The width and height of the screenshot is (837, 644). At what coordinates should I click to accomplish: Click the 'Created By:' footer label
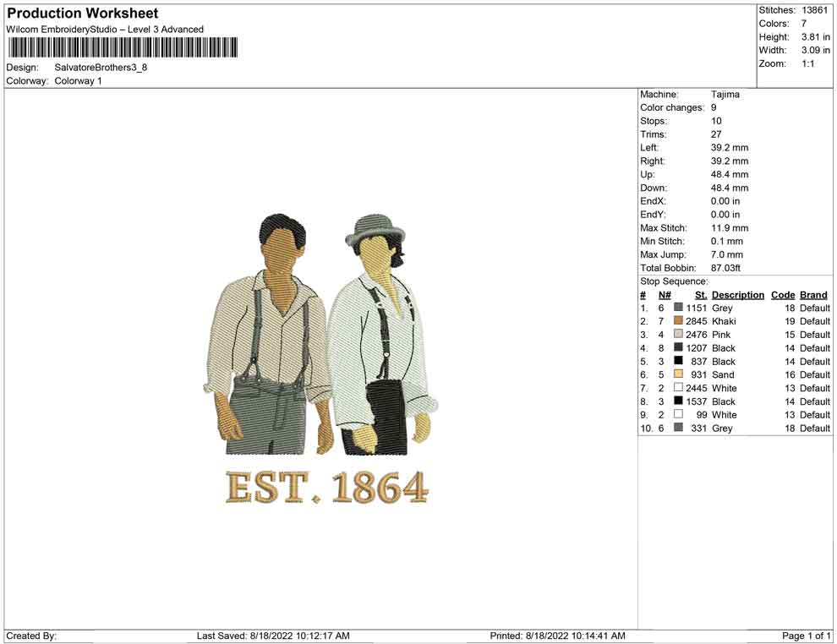31,636
